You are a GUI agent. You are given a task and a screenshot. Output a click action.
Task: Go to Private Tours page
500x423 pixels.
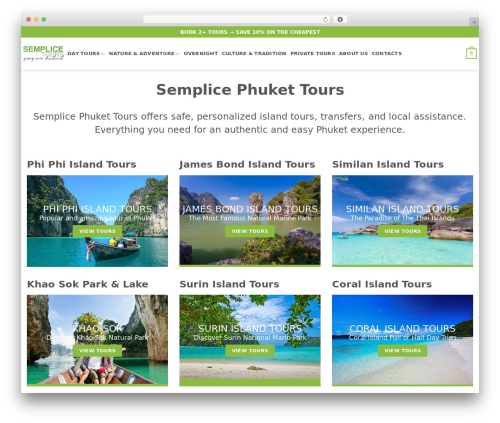[x=313, y=53]
